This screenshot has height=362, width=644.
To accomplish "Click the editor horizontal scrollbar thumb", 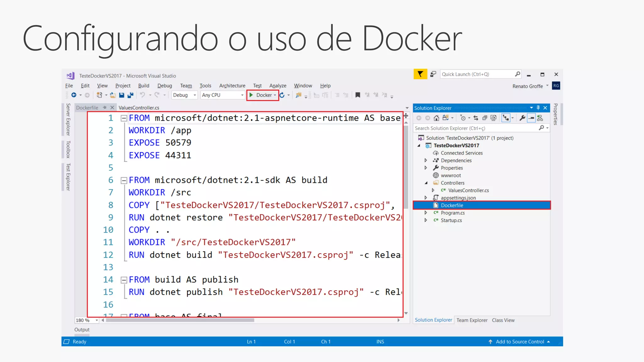I will [180, 320].
